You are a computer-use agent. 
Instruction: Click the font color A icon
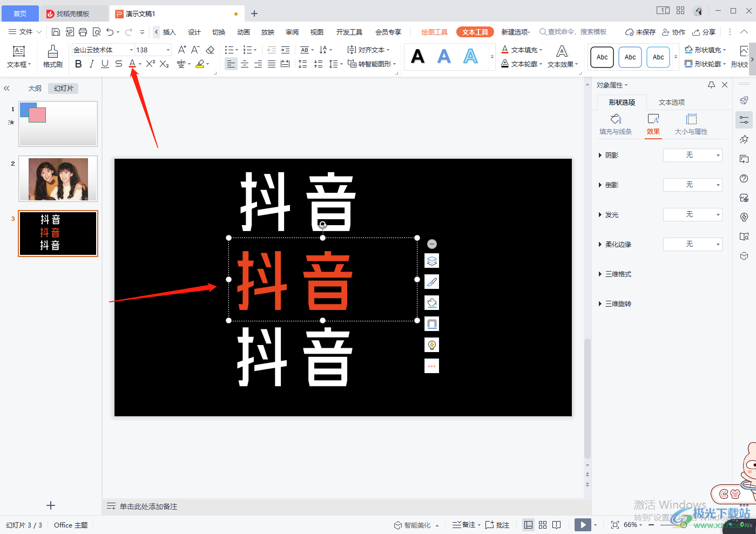click(132, 64)
